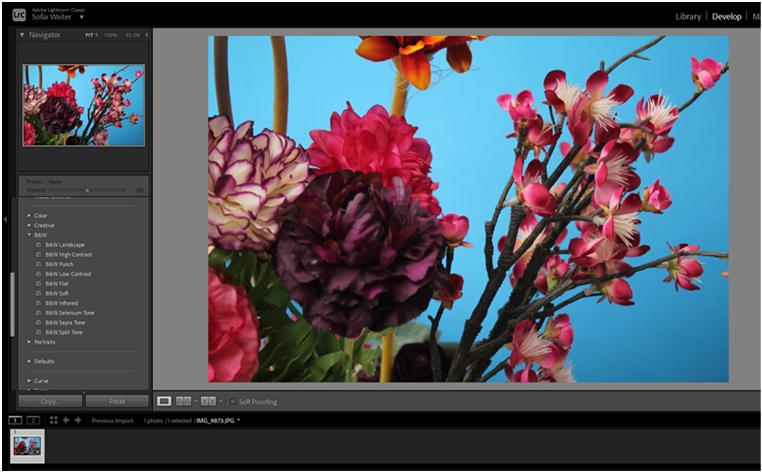Apply the B&W Infrared preset
Screen dimensions: 762x472
click(x=61, y=303)
